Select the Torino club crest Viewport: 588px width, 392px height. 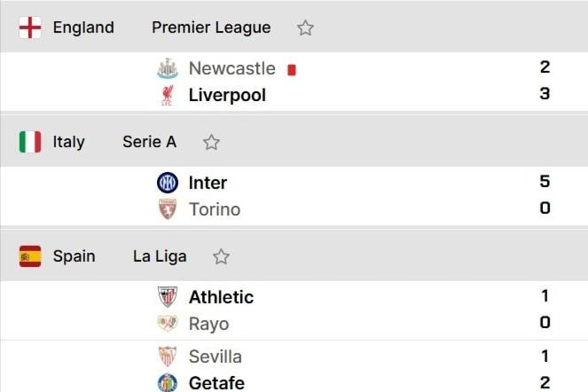[x=168, y=209]
